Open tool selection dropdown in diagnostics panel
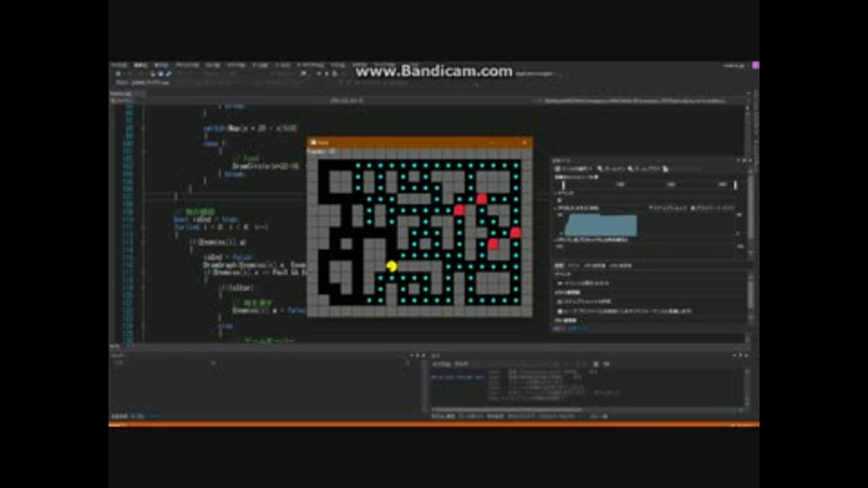 pos(573,169)
